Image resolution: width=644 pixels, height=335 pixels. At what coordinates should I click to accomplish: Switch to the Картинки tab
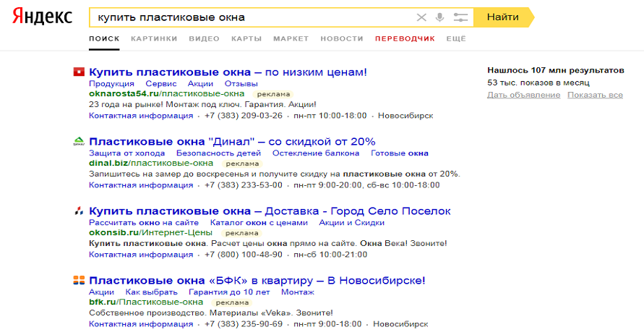[154, 38]
